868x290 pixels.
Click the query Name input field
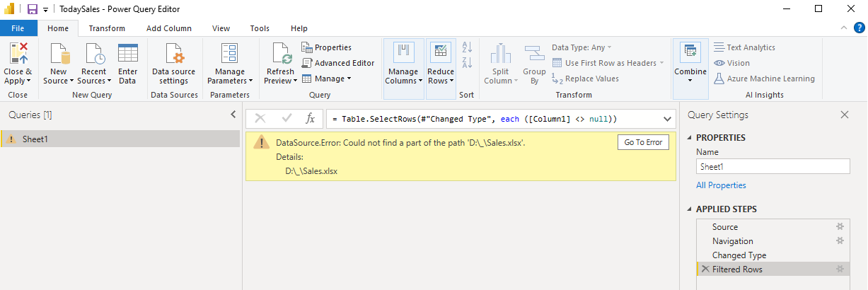(772, 167)
